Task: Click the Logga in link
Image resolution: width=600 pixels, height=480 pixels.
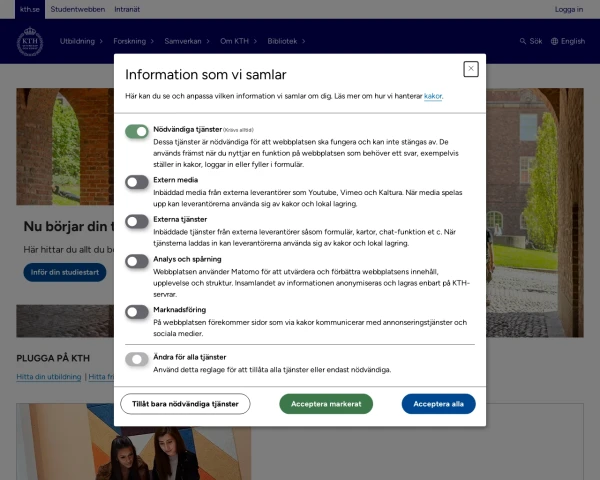Action: [x=569, y=9]
